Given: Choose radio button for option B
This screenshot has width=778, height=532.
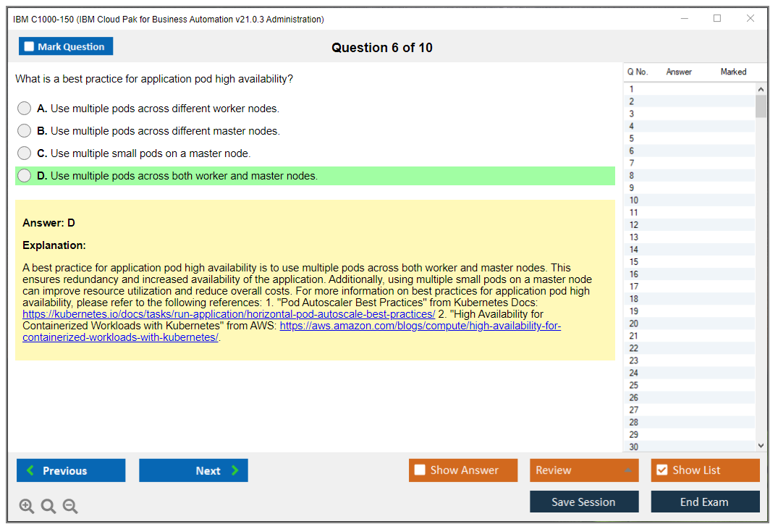Looking at the screenshot, I should [25, 131].
